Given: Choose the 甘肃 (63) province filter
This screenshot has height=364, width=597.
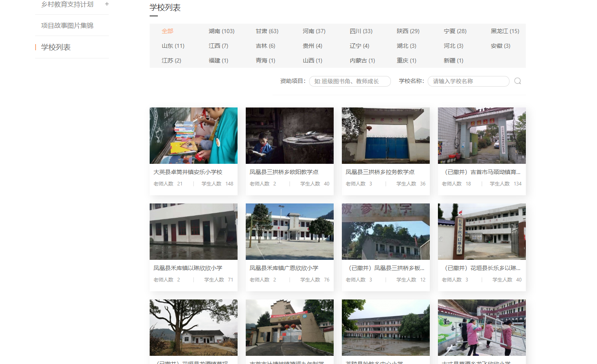Looking at the screenshot, I should click(267, 31).
